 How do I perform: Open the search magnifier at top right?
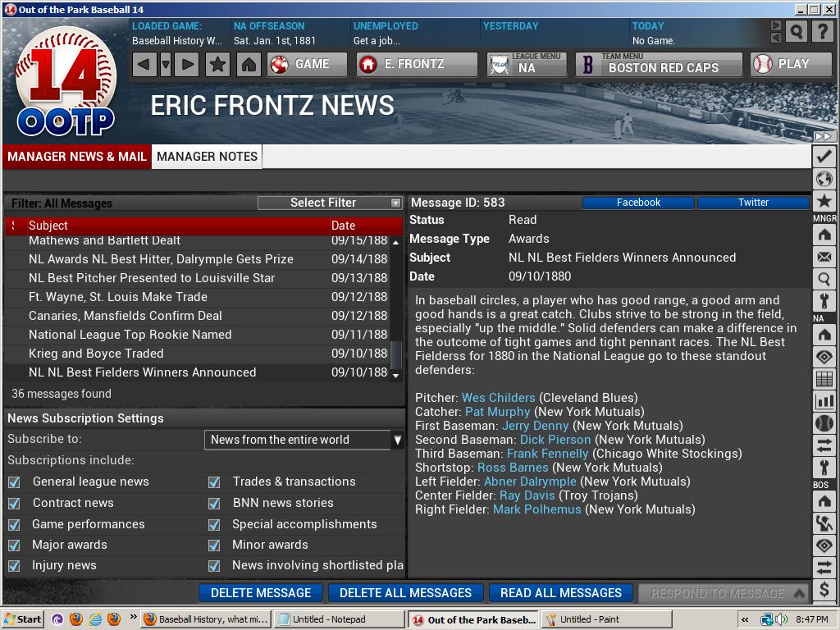[797, 32]
